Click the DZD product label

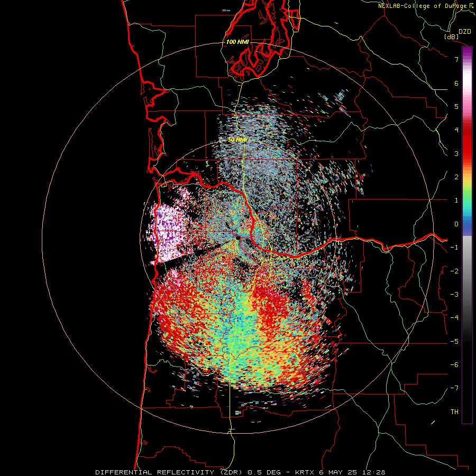pos(465,32)
